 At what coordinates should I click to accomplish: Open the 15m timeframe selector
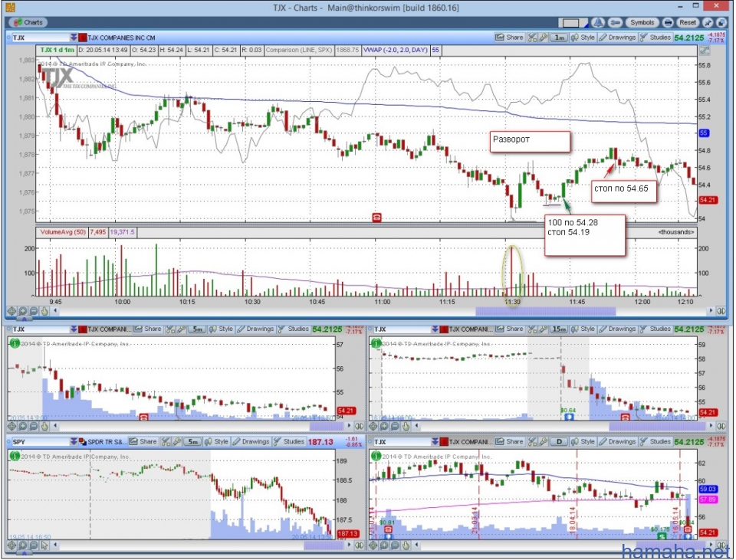point(559,329)
